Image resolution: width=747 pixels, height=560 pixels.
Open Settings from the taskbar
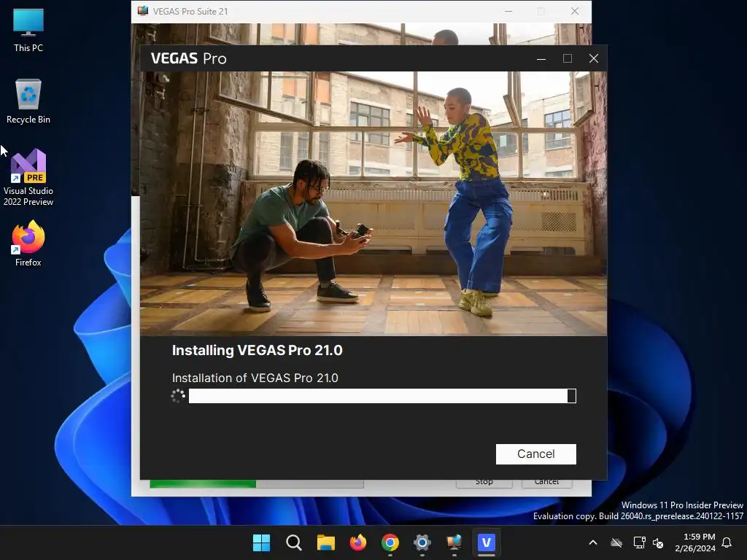422,542
